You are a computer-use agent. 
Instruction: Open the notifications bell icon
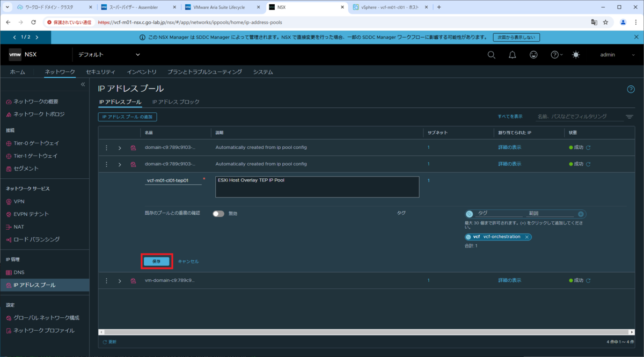513,55
